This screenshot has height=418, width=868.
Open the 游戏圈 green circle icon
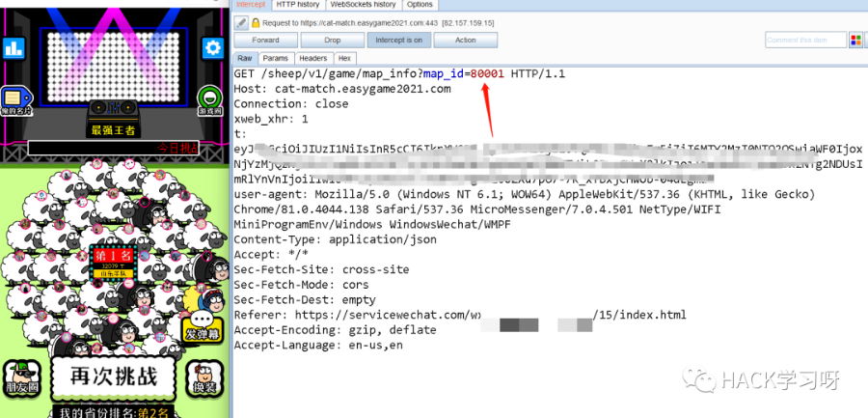(x=210, y=100)
